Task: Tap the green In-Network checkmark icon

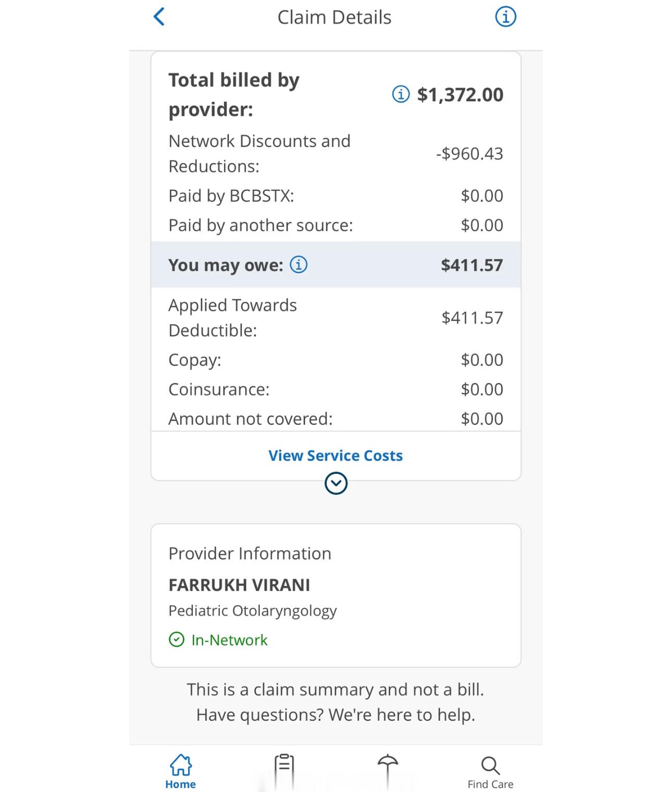Action: click(x=177, y=640)
